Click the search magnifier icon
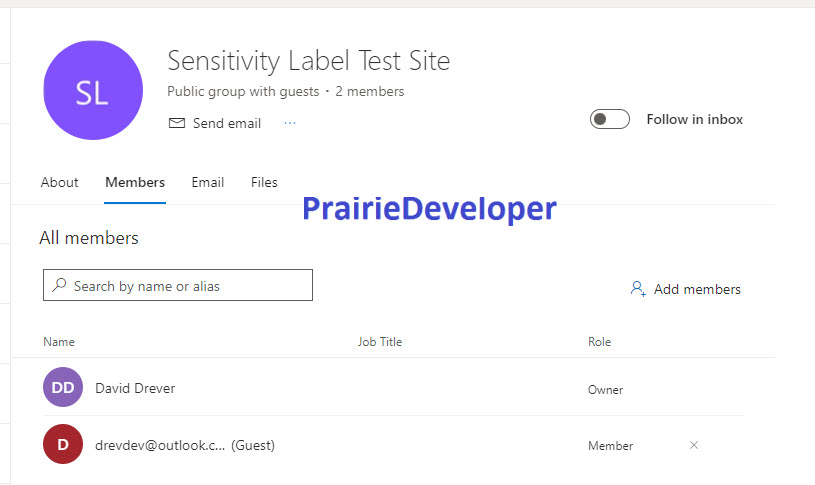 59,285
